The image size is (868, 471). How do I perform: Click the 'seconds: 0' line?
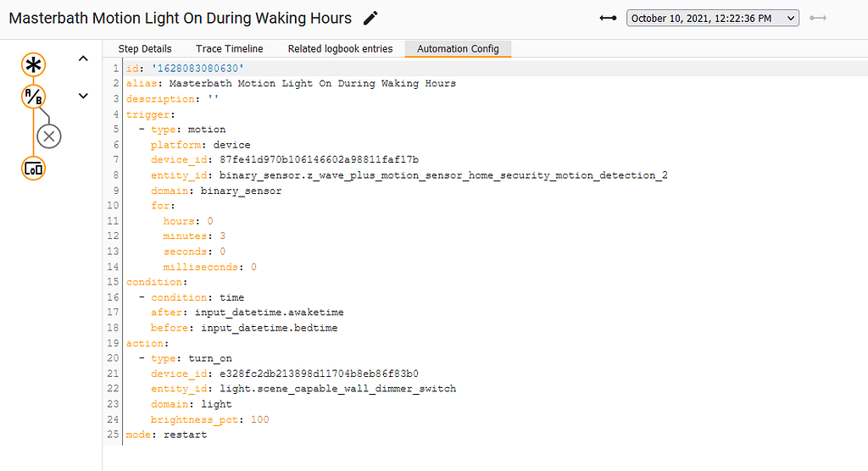(194, 252)
